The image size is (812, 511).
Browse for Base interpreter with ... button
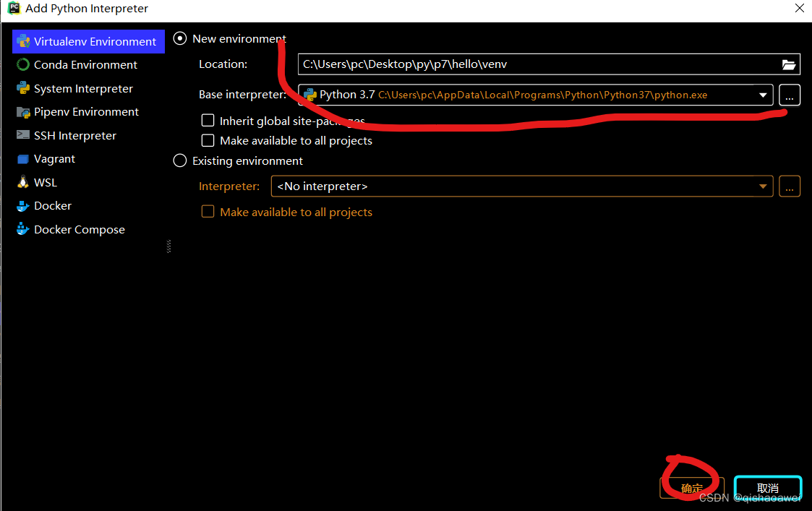(789, 95)
